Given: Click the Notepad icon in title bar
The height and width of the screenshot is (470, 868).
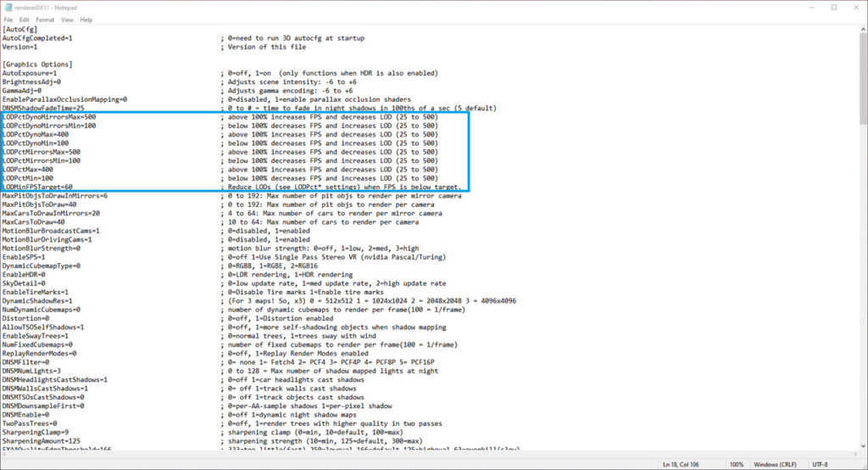Looking at the screenshot, I should pyautogui.click(x=8, y=7).
